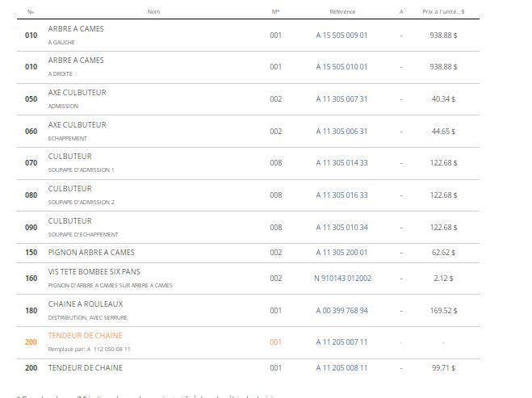Click reference A 11 305 014 33
The height and width of the screenshot is (398, 532).
pyautogui.click(x=341, y=163)
